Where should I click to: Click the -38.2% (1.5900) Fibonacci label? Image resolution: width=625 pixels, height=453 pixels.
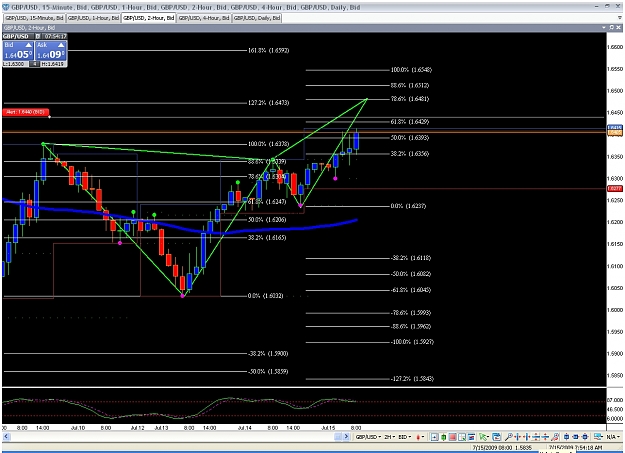point(268,354)
